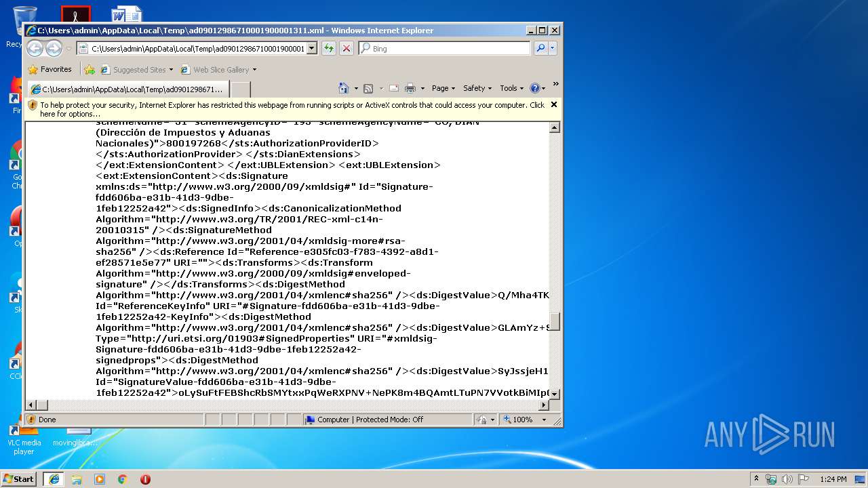Expand the search provider dropdown arrow
Screen dimensions: 868x488
click(553, 48)
